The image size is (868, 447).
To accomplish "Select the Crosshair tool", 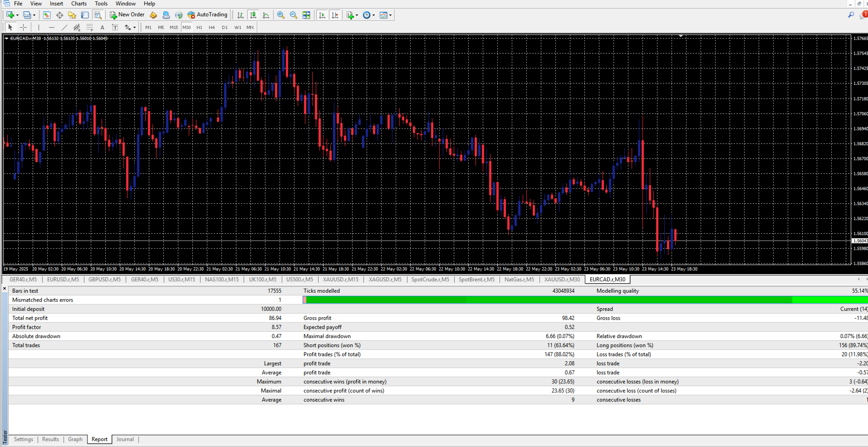I will 24,28.
